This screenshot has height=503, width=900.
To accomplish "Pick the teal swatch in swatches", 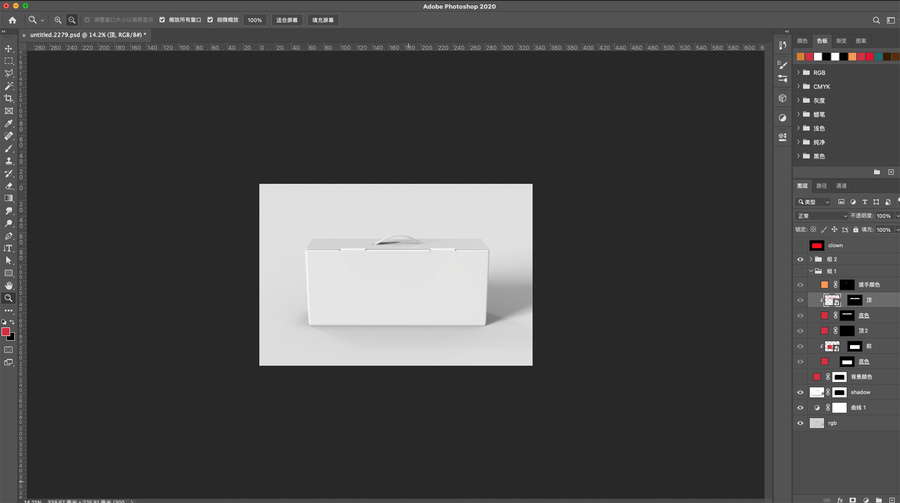I will point(879,56).
